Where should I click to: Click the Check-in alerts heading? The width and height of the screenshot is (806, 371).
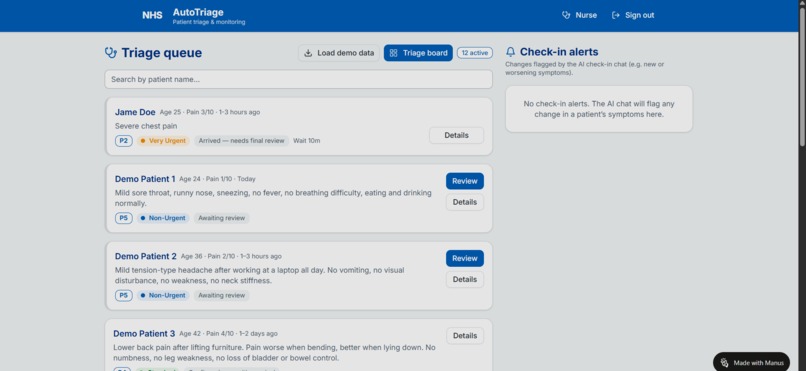(559, 52)
